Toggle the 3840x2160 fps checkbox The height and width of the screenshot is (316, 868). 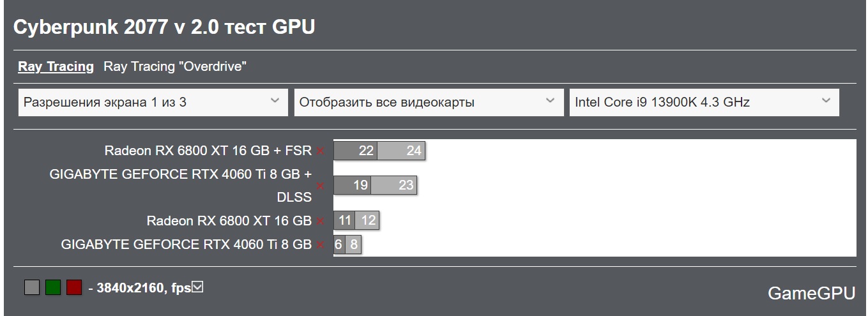point(198,288)
